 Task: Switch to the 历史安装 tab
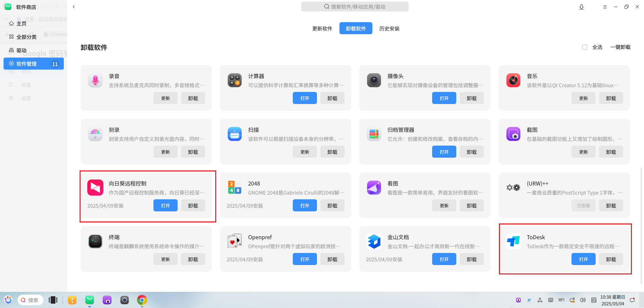click(389, 29)
